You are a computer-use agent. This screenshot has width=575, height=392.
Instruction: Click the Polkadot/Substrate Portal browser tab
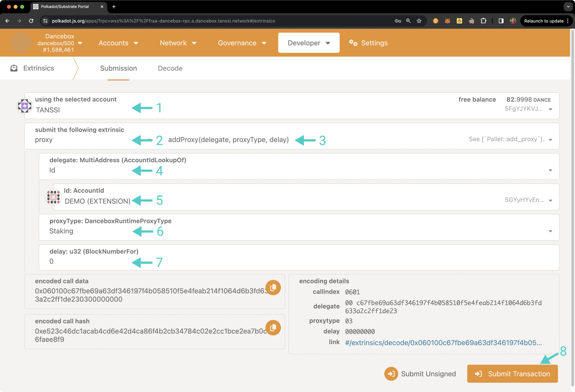tap(68, 7)
